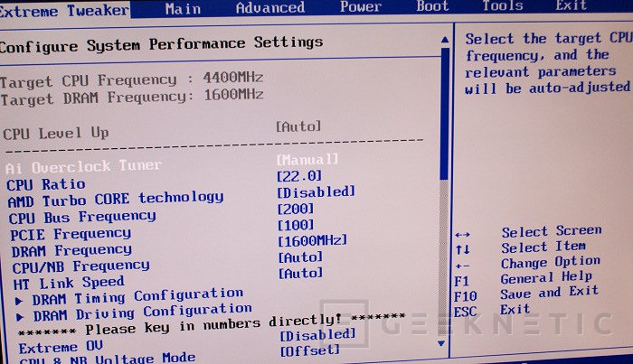Open CPU Level Up Auto option
633x364 pixels.
tap(298, 126)
